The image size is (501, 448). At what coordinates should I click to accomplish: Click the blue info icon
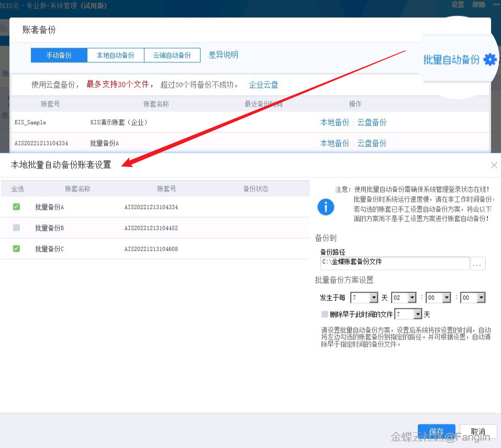click(x=326, y=207)
